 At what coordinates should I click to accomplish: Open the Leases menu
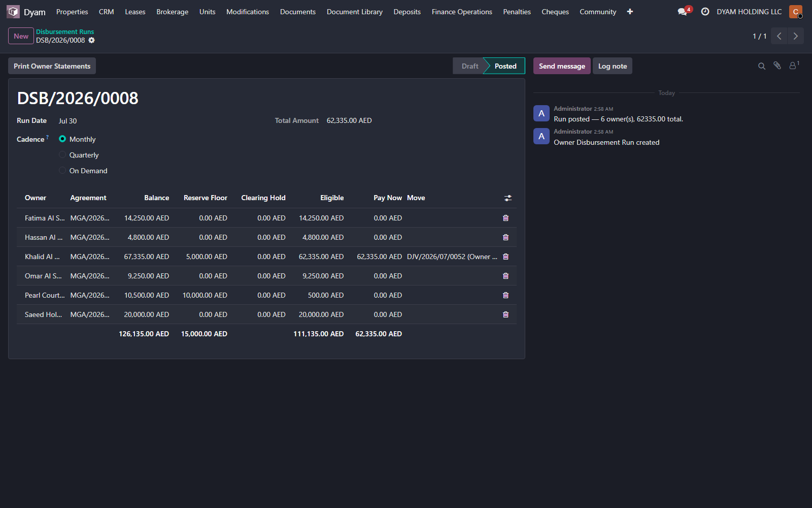click(x=135, y=12)
